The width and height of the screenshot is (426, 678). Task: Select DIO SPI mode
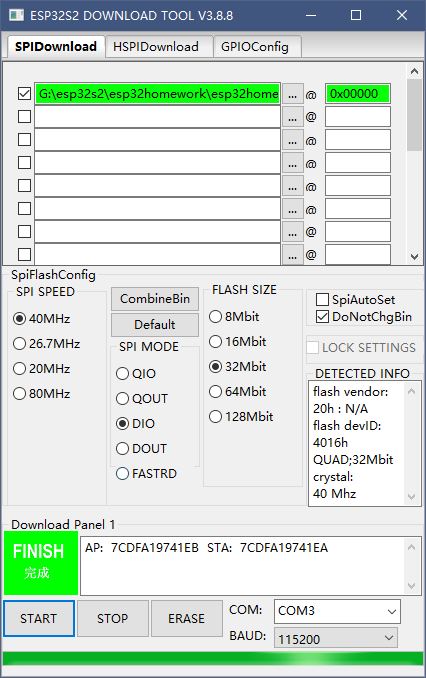click(135, 424)
